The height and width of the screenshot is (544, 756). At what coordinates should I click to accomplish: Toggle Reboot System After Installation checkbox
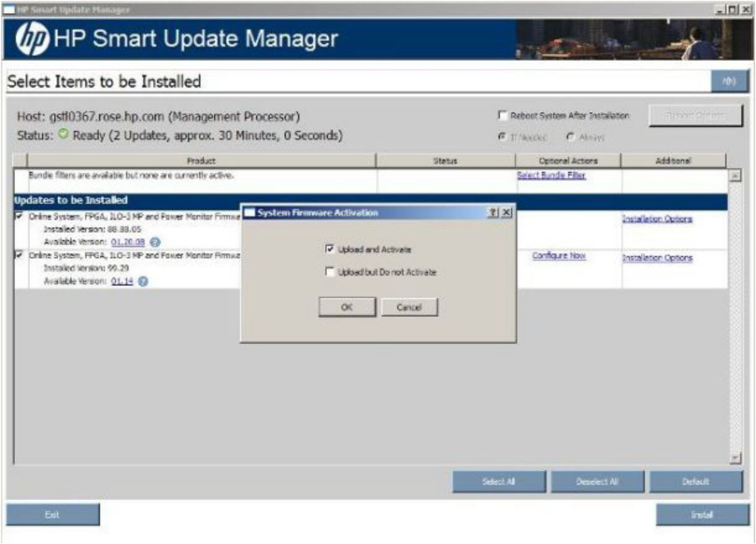pos(502,116)
